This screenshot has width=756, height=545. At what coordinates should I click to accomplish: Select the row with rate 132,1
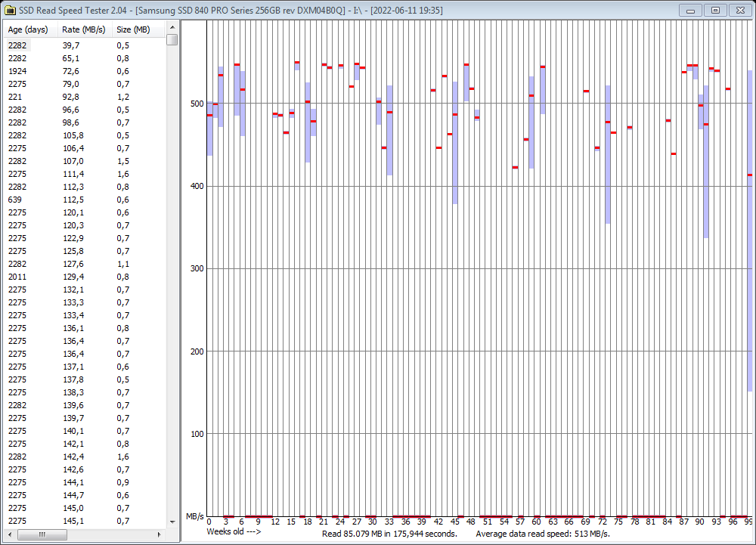click(85, 290)
